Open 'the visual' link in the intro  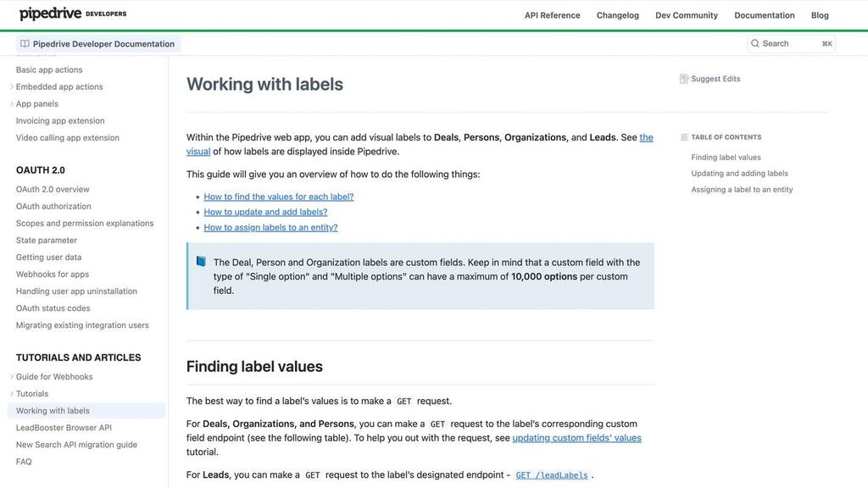pos(647,137)
